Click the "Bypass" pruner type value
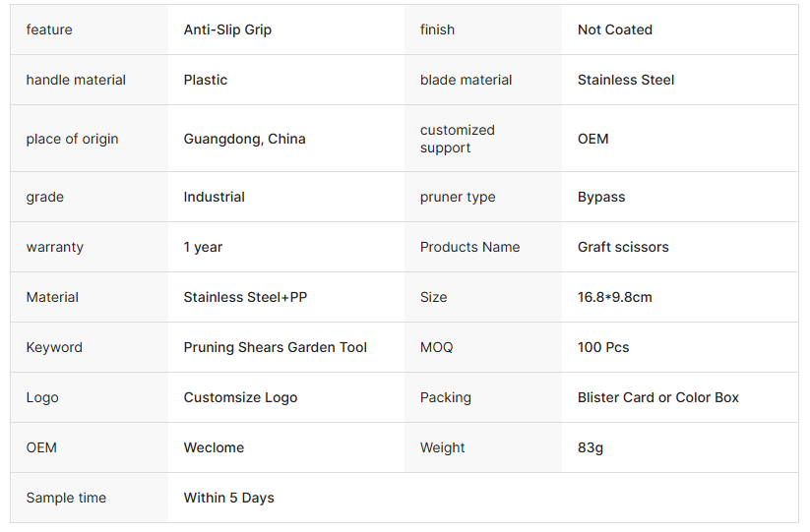 coord(600,197)
